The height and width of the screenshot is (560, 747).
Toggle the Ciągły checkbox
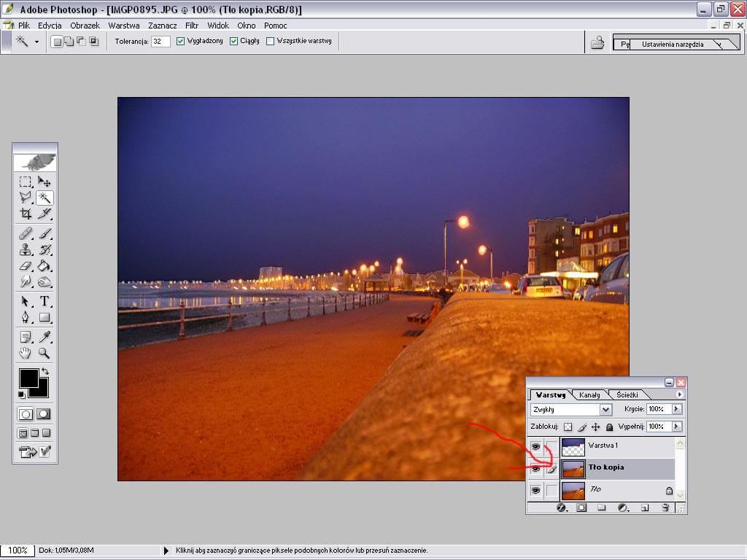[x=233, y=41]
